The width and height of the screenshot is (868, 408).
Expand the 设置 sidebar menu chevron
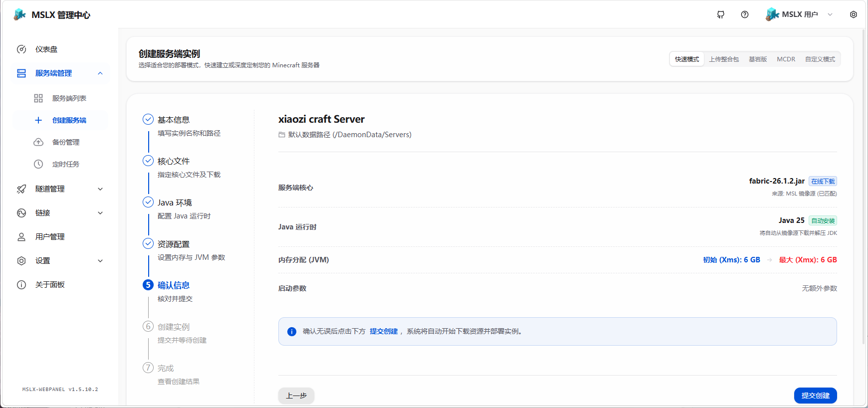tap(100, 261)
